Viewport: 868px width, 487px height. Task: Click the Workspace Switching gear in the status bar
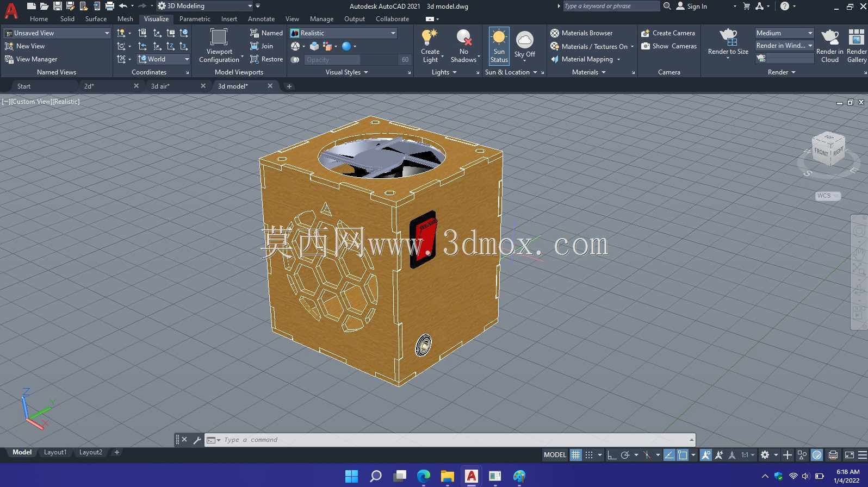pos(765,455)
